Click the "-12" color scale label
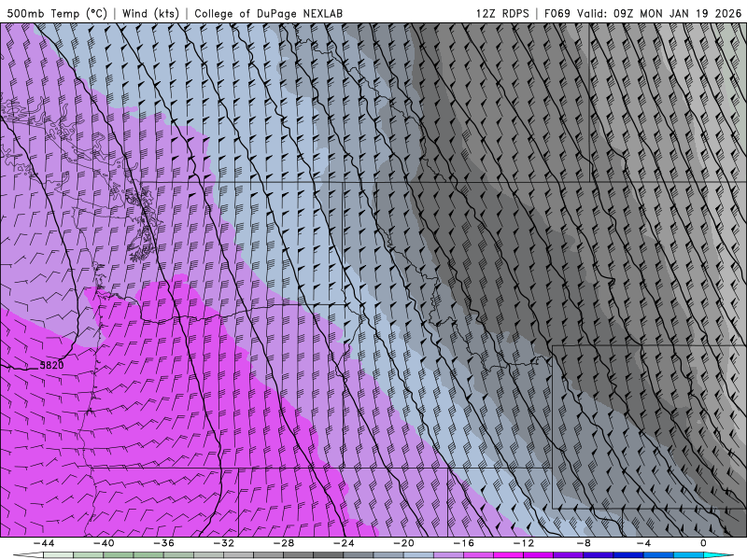 (x=524, y=543)
